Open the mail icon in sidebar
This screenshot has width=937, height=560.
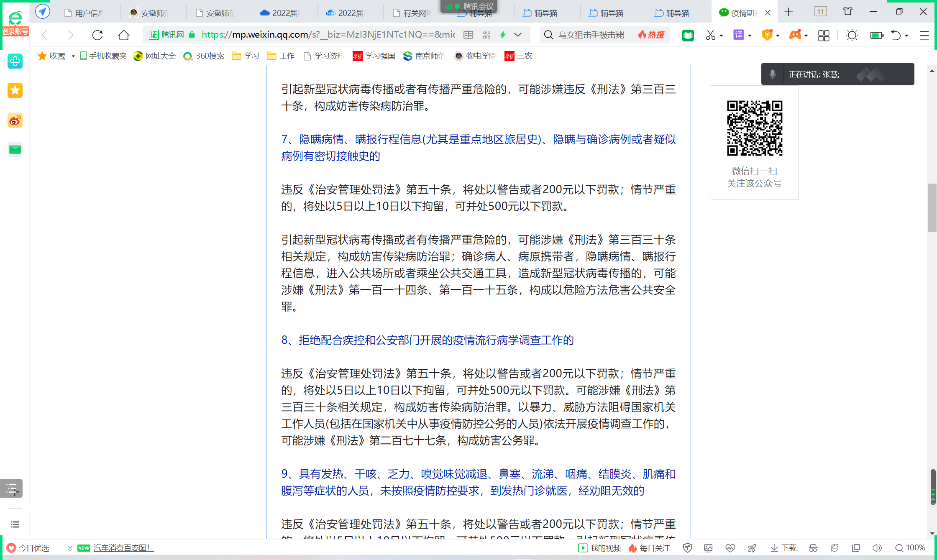[15, 149]
